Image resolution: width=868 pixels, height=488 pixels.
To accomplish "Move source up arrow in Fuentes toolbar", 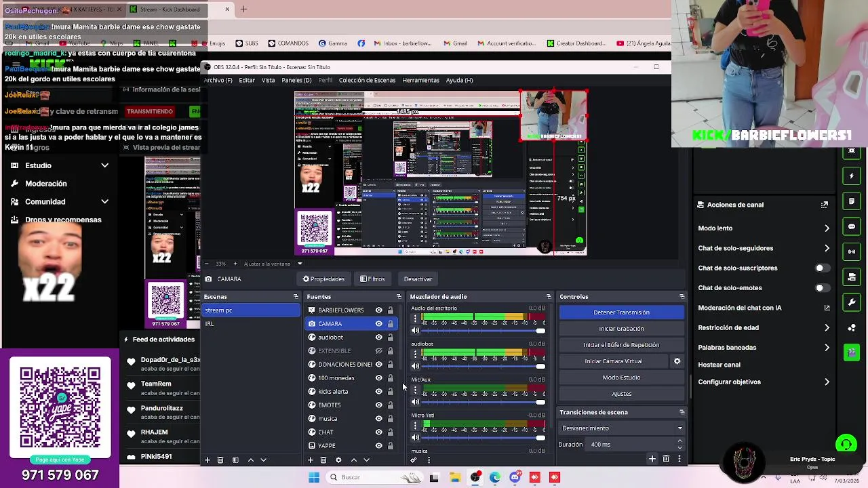I will pyautogui.click(x=353, y=460).
